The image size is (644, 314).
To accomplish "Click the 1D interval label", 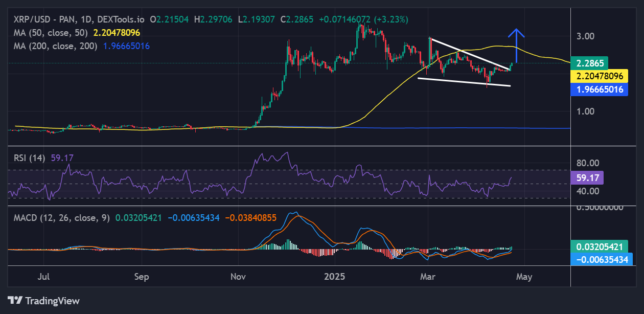I will [85, 19].
